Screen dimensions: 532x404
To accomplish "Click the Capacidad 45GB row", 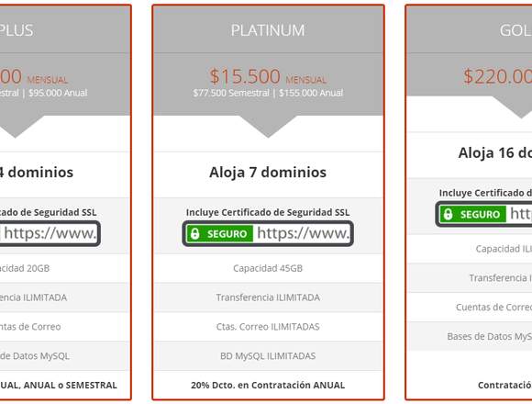I will pyautogui.click(x=268, y=268).
